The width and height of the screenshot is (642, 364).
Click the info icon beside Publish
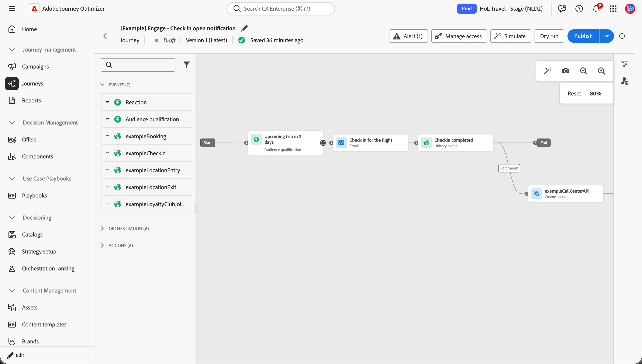622,36
